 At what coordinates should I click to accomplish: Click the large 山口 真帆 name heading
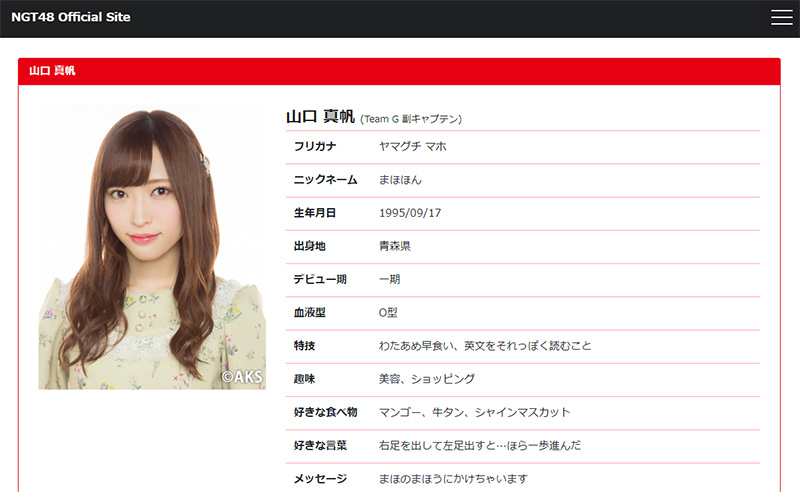[x=320, y=117]
